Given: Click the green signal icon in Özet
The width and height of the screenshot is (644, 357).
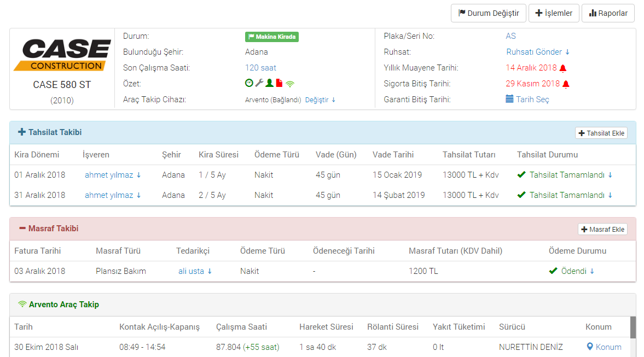Looking at the screenshot, I should pyautogui.click(x=290, y=84).
